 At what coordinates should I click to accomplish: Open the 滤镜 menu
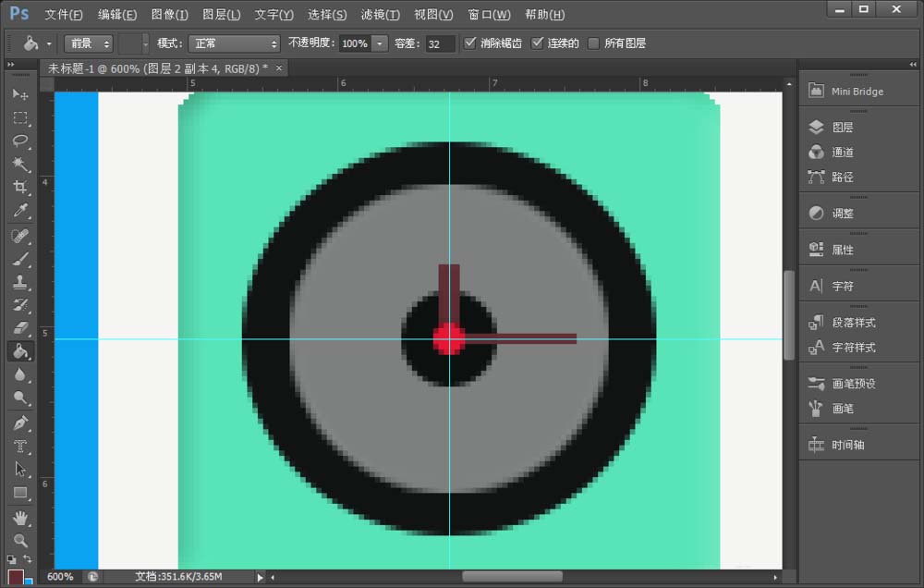coord(379,14)
